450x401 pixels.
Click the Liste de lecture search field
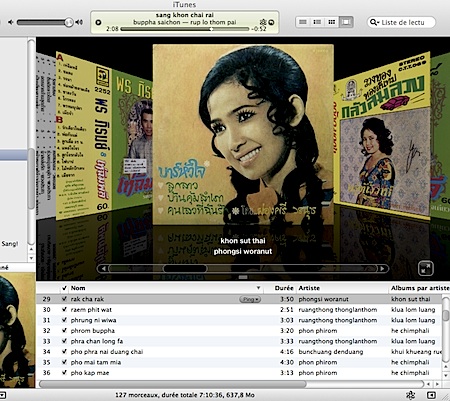pos(401,22)
